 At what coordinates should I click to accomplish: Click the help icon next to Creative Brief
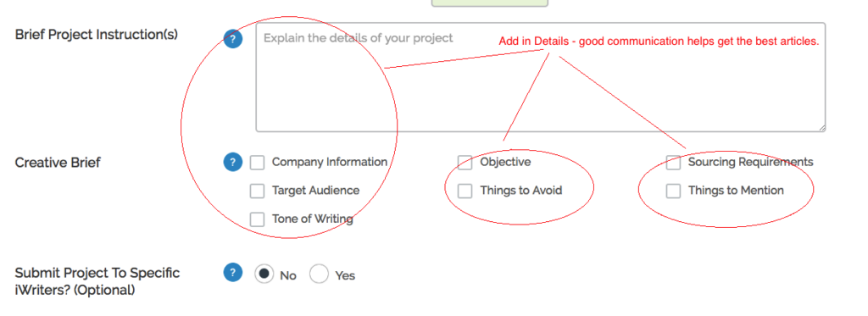point(233,162)
